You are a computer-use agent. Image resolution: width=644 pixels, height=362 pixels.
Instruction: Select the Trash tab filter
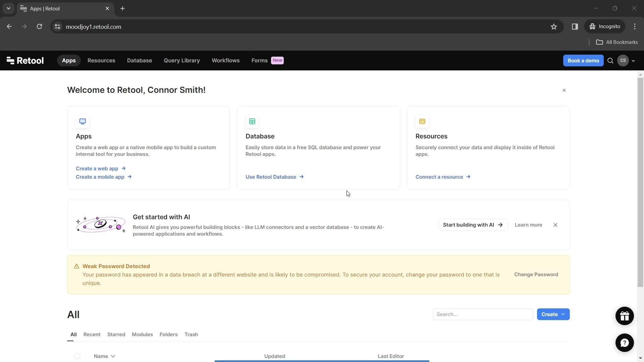[191, 334]
